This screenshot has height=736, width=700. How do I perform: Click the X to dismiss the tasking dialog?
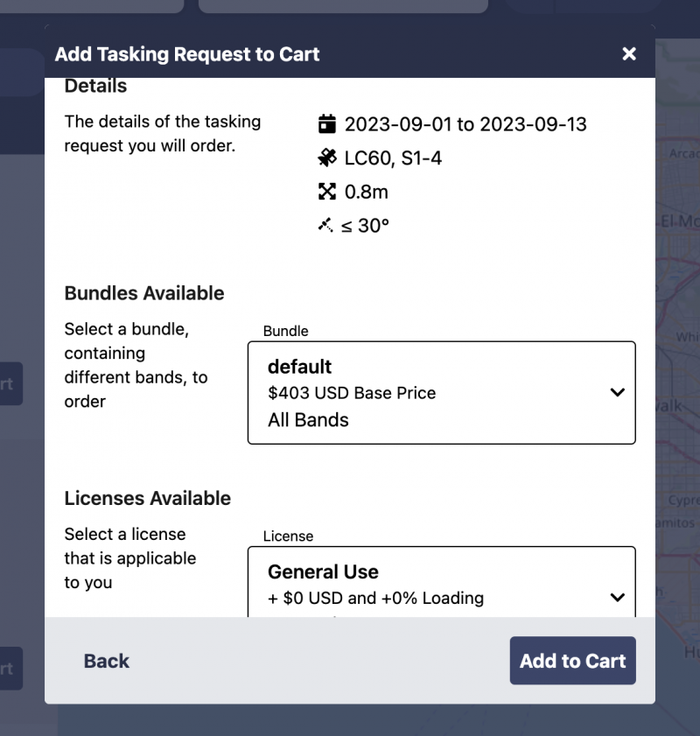629,53
